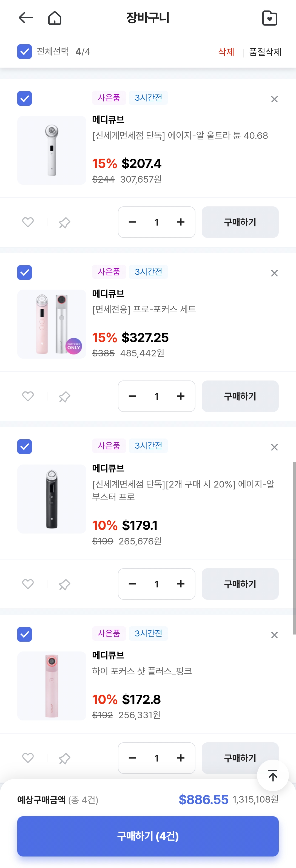The width and height of the screenshot is (296, 868).
Task: Tap heart icon for 에이지-알 울트라 튠 item
Action: (28, 222)
